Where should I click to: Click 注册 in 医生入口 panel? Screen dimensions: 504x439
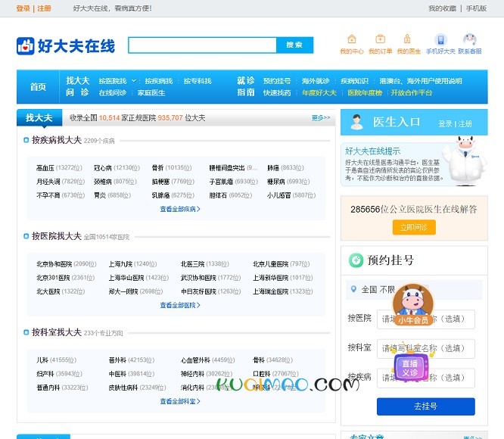pyautogui.click(x=465, y=123)
